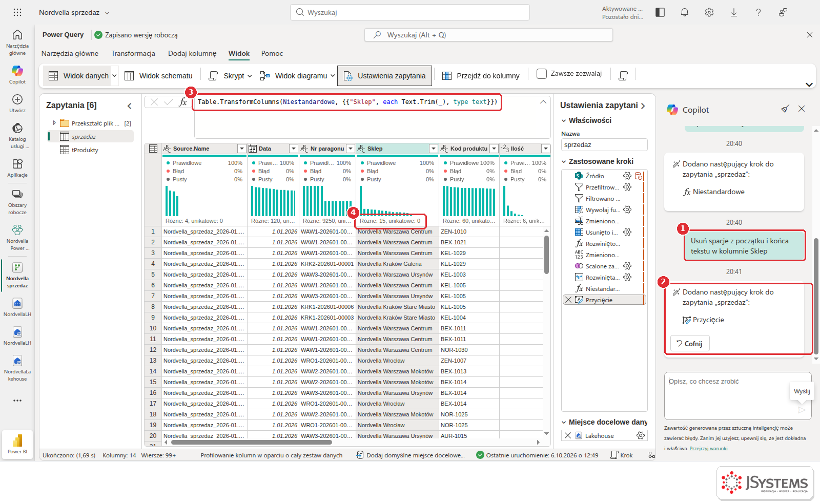This screenshot has width=820, height=504.
Task: Open the settings gear for the Scalone za... step
Action: coord(627,266)
